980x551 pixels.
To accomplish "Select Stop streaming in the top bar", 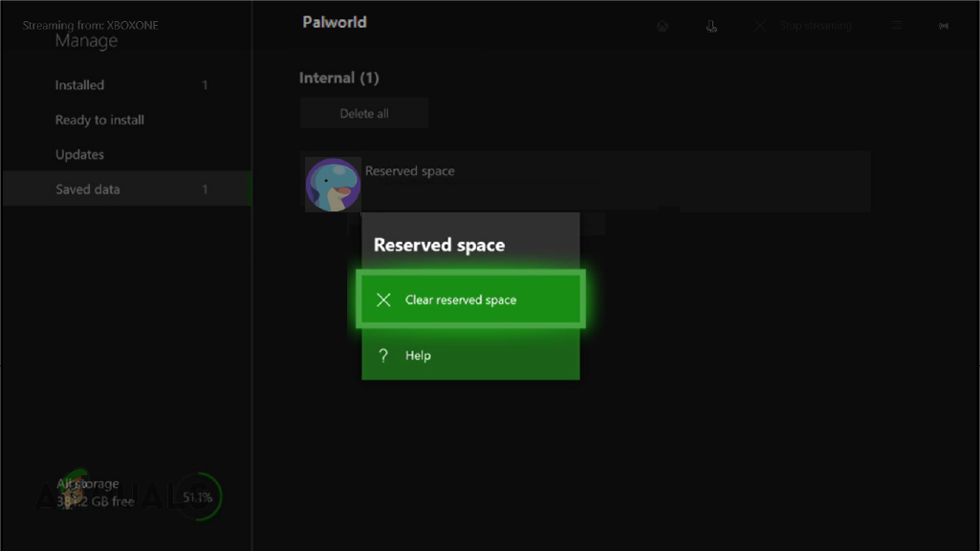I will tap(816, 25).
